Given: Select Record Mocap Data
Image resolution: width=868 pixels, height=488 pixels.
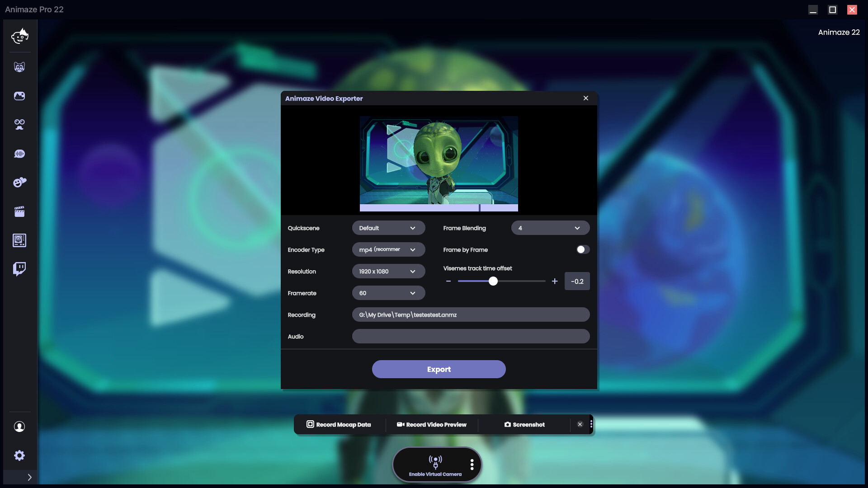Looking at the screenshot, I should (x=339, y=425).
